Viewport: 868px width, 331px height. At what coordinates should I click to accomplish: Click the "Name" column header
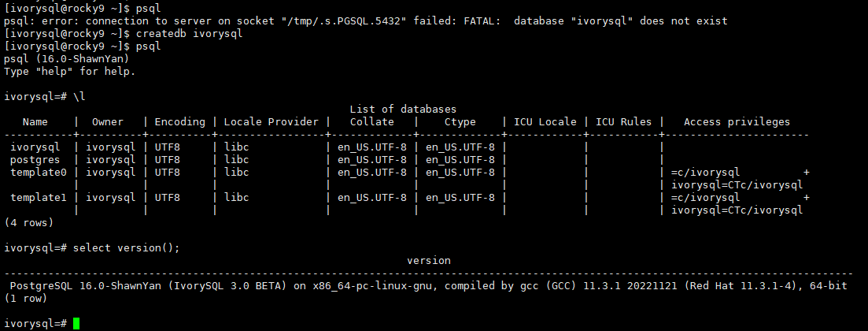35,122
